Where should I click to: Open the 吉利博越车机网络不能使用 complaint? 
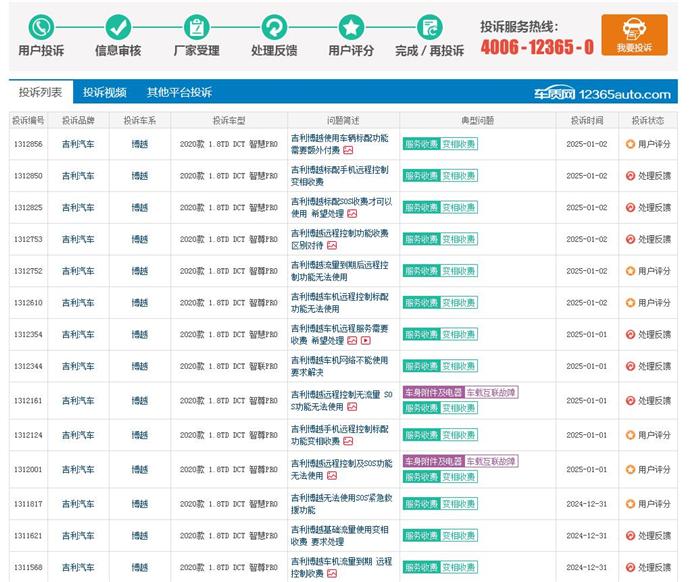pyautogui.click(x=339, y=366)
